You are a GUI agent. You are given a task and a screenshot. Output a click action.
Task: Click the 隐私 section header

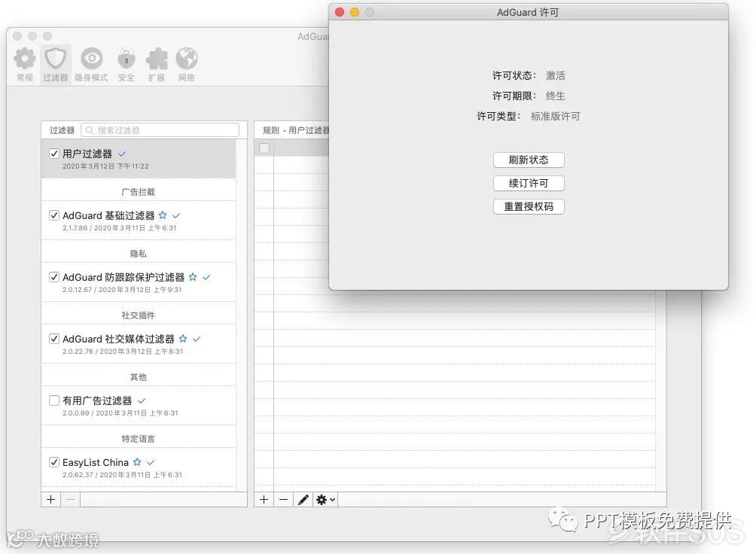point(139,254)
